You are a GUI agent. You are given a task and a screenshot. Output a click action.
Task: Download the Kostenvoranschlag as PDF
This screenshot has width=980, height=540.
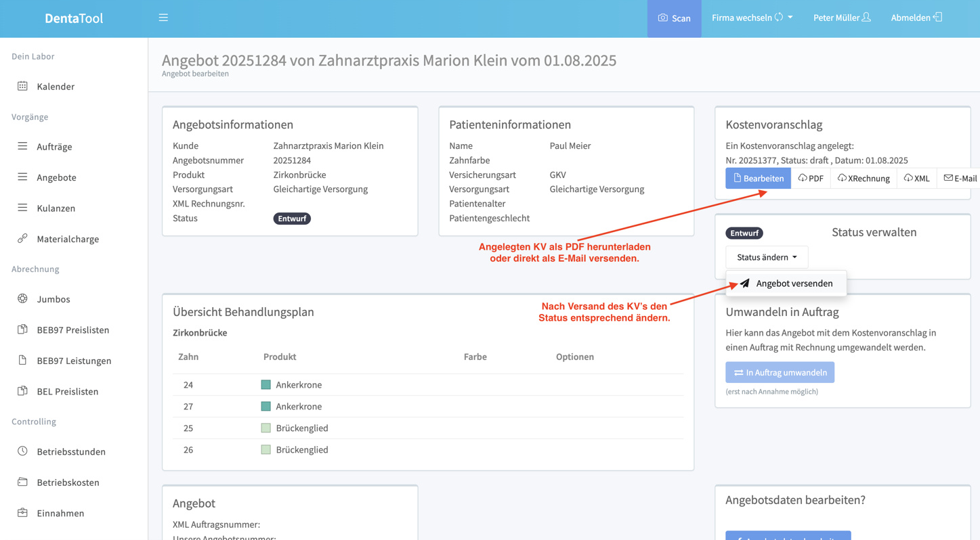click(x=811, y=178)
